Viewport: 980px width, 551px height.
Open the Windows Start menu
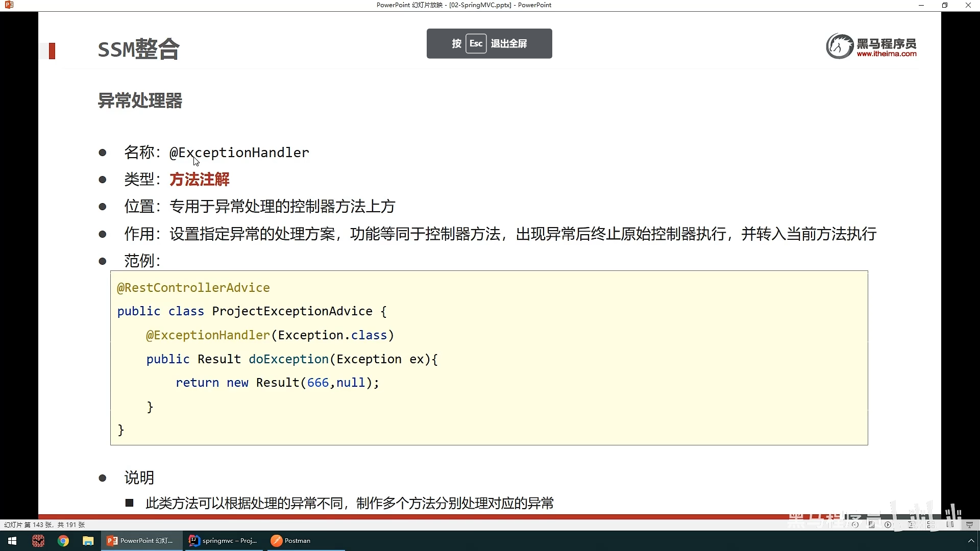(x=12, y=541)
